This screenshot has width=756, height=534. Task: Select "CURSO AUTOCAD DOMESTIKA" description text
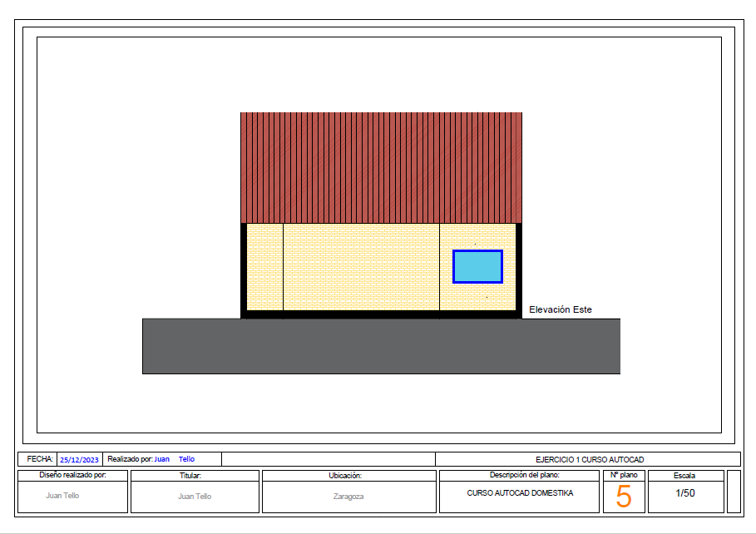521,493
